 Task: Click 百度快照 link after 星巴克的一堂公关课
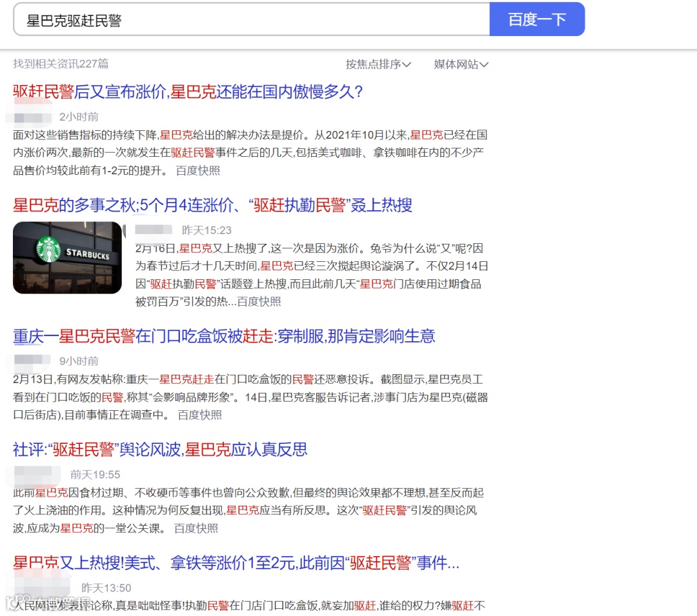point(196,528)
